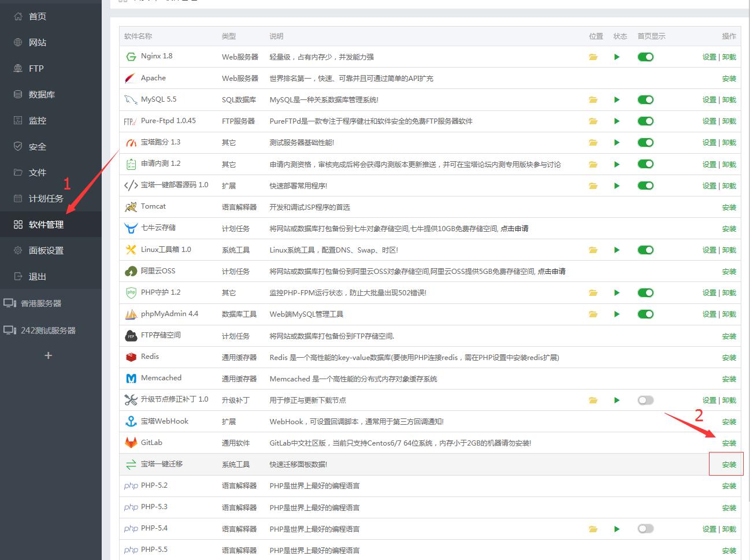This screenshot has height=560, width=750.
Task: Click the GitLab fox icon
Action: (131, 442)
